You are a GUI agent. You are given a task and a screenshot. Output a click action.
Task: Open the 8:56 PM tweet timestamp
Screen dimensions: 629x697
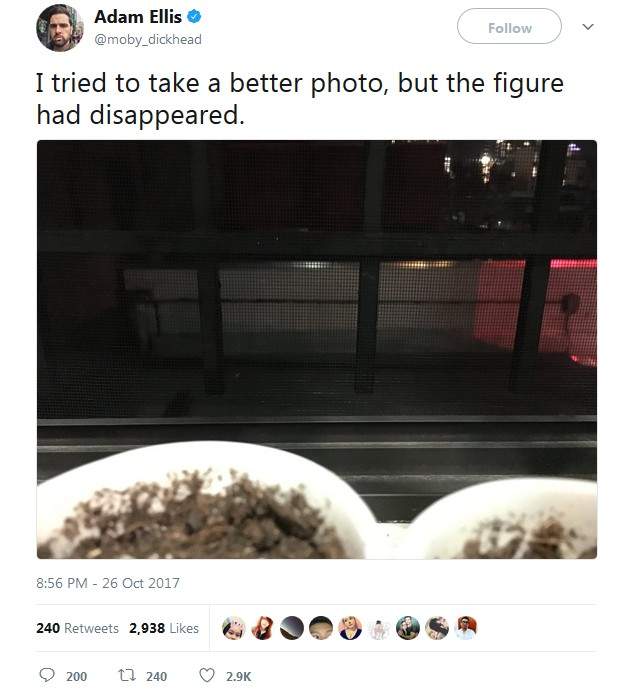pyautogui.click(x=108, y=583)
